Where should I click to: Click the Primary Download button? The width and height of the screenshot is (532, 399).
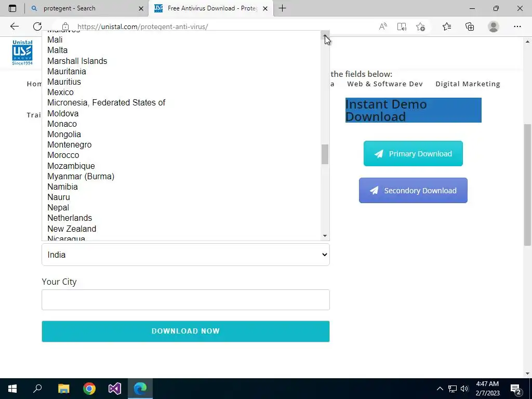(x=413, y=154)
